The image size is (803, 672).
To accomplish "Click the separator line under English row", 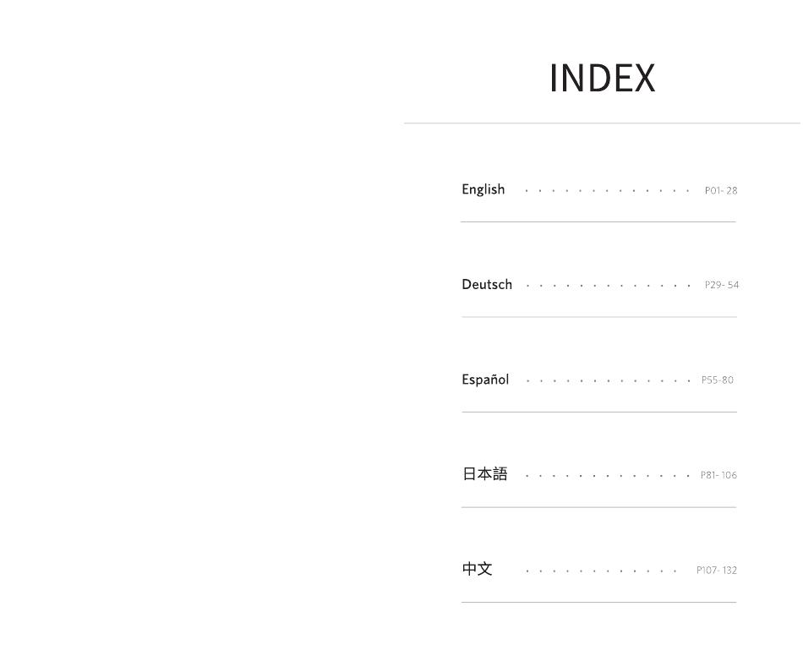I will tap(598, 221).
